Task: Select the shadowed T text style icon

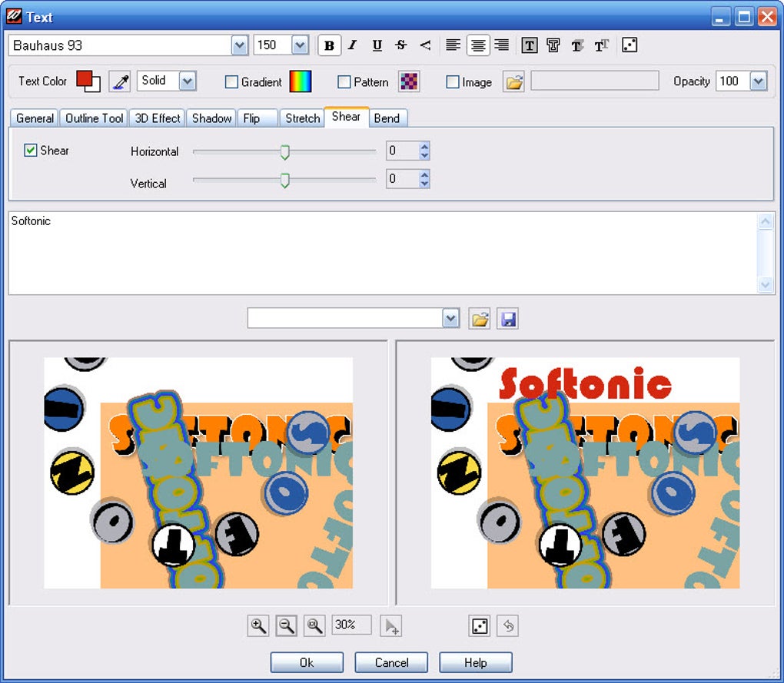Action: pyautogui.click(x=577, y=45)
